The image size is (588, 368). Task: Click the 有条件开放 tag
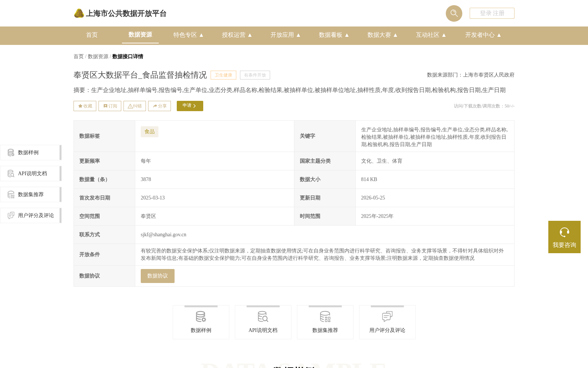pyautogui.click(x=255, y=75)
